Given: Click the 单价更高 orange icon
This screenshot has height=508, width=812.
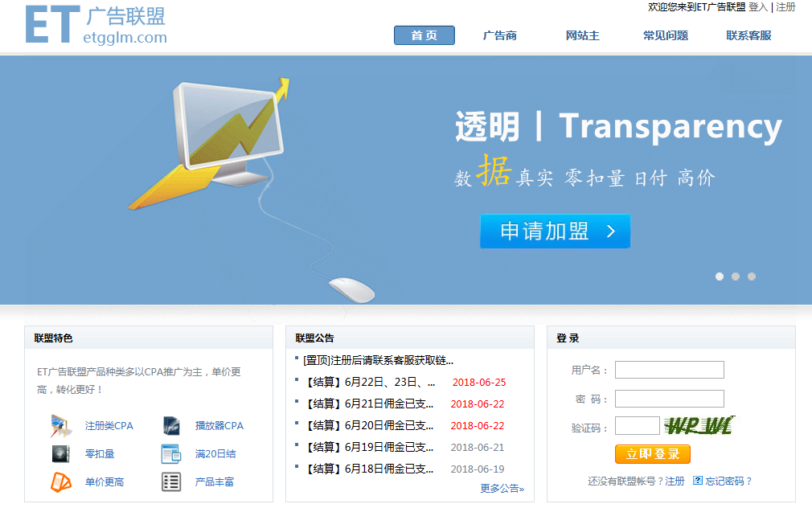Looking at the screenshot, I should pyautogui.click(x=61, y=482).
